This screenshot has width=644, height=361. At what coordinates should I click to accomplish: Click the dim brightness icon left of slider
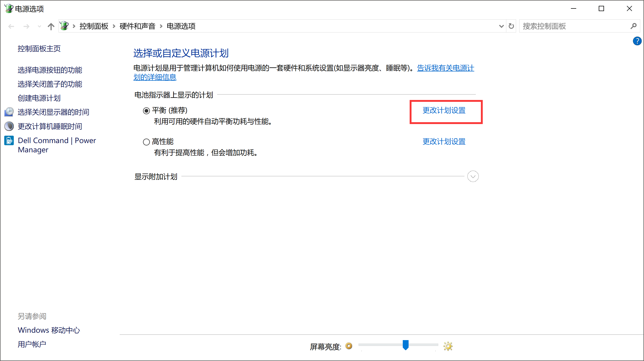349,346
